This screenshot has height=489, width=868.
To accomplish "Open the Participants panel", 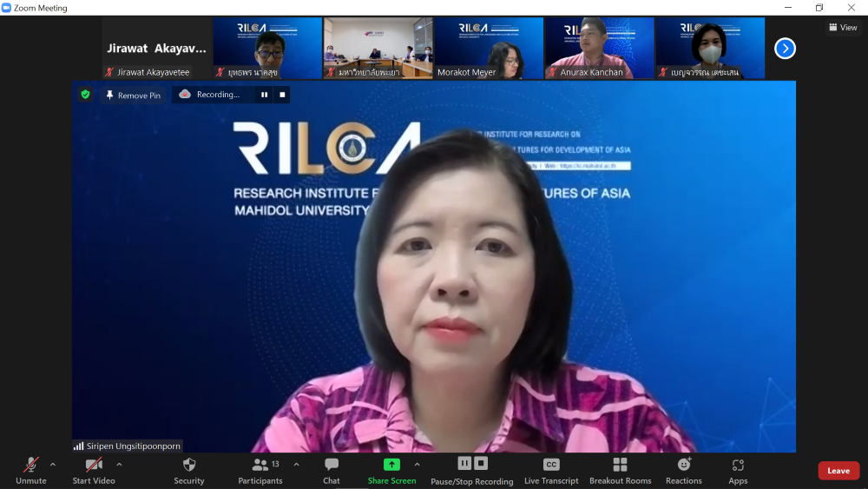I will (260, 470).
